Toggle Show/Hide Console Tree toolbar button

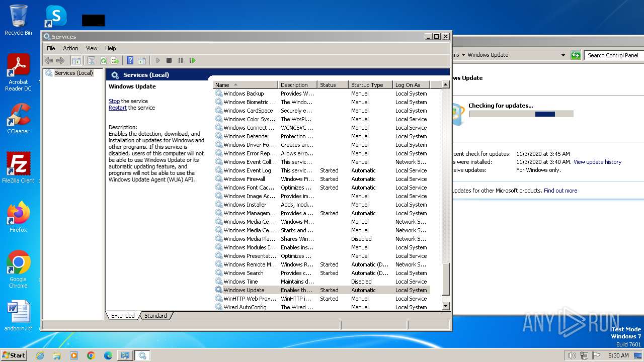click(76, 60)
